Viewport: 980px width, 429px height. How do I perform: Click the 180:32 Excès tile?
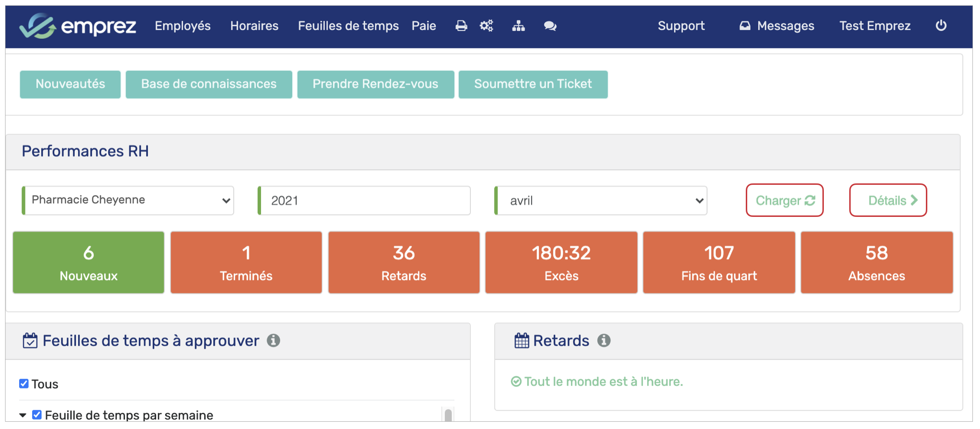561,262
